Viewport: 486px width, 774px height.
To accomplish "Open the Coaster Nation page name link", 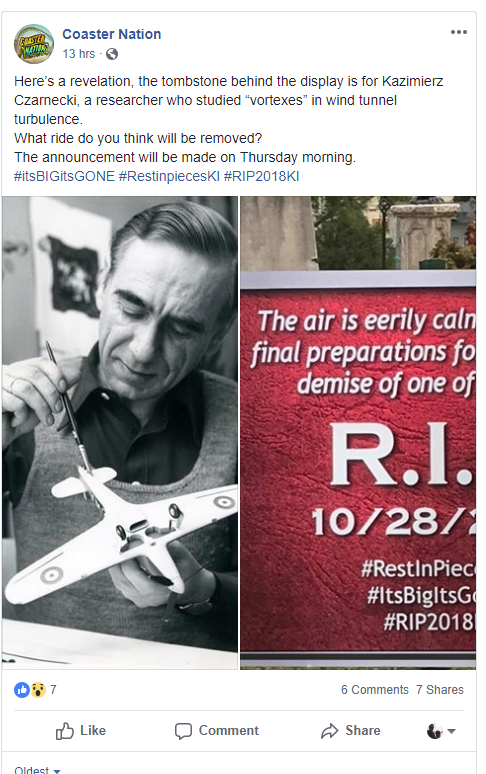I will (112, 34).
